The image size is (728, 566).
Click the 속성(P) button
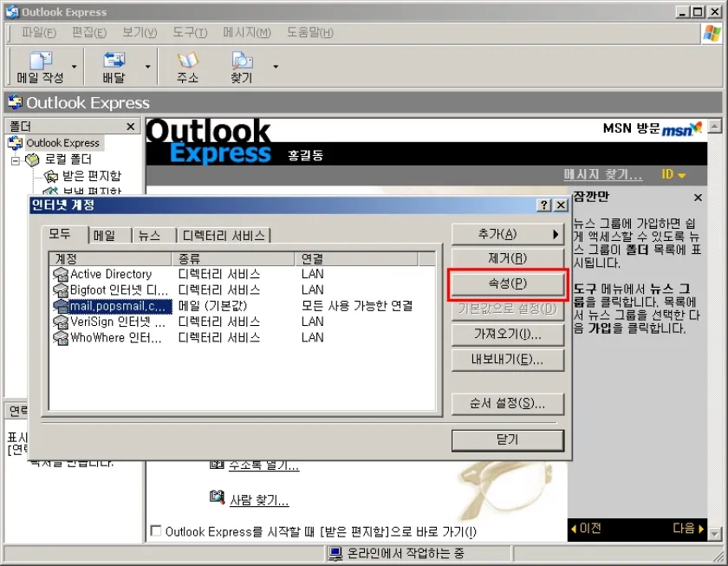pyautogui.click(x=508, y=283)
